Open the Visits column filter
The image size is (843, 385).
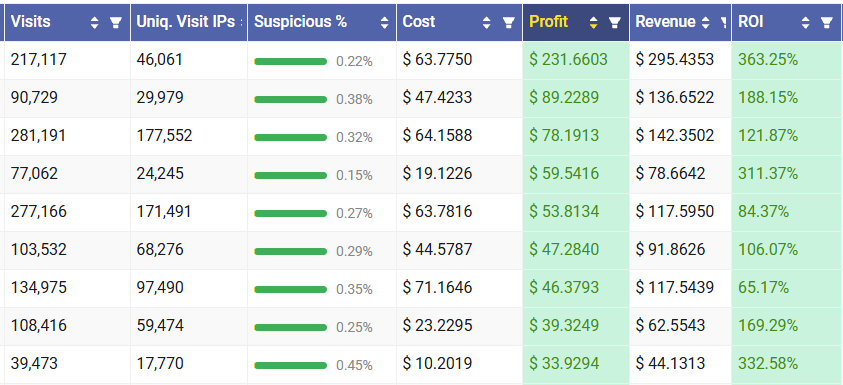tap(115, 22)
